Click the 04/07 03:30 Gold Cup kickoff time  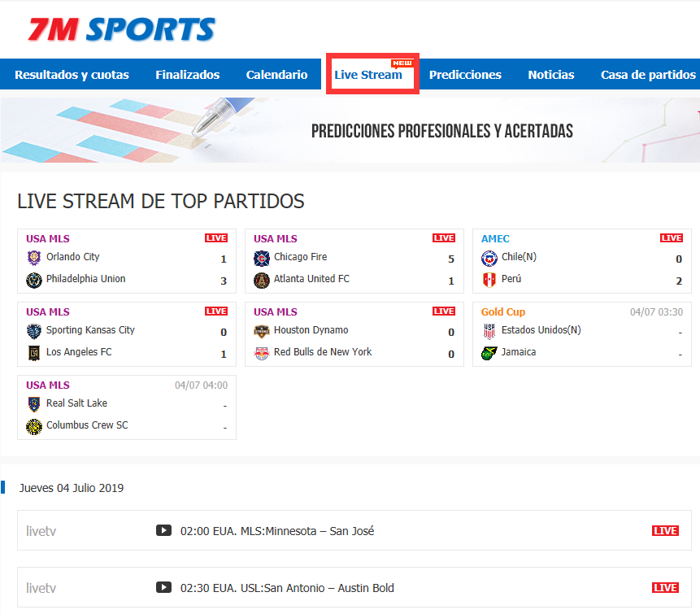click(656, 312)
